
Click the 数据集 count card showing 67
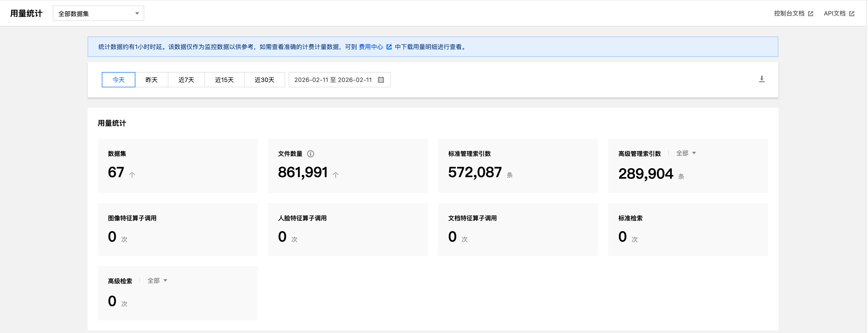coord(116,172)
